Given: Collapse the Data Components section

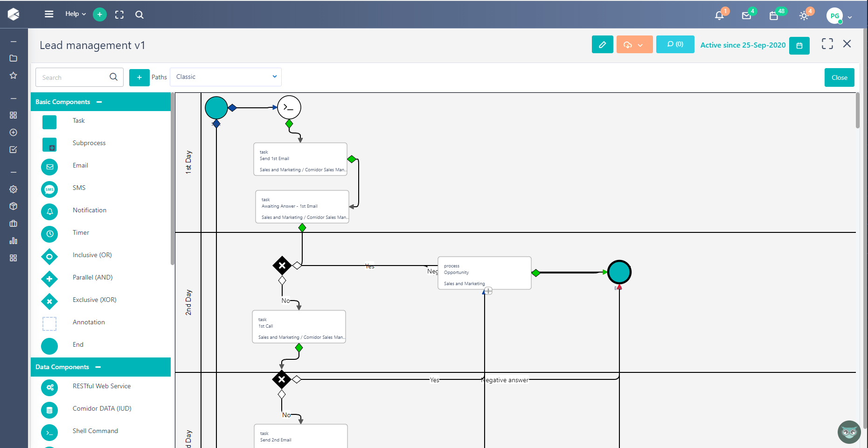Looking at the screenshot, I should tap(98, 367).
